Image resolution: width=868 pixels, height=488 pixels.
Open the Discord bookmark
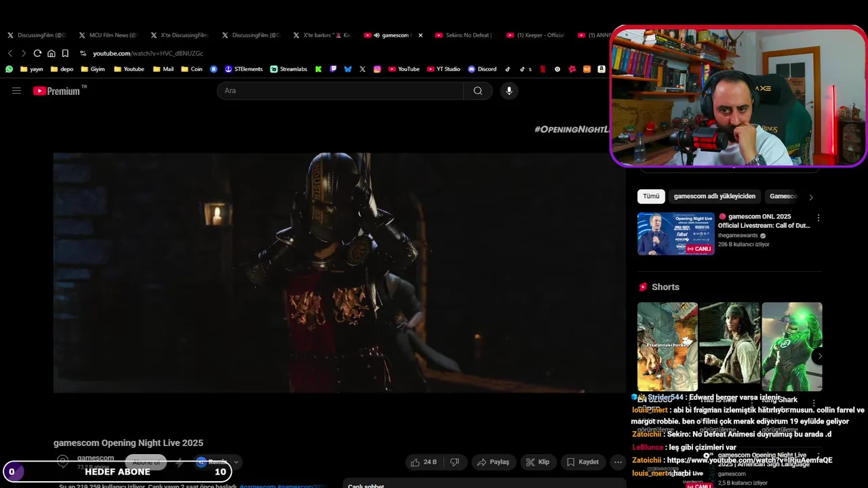[x=482, y=69]
